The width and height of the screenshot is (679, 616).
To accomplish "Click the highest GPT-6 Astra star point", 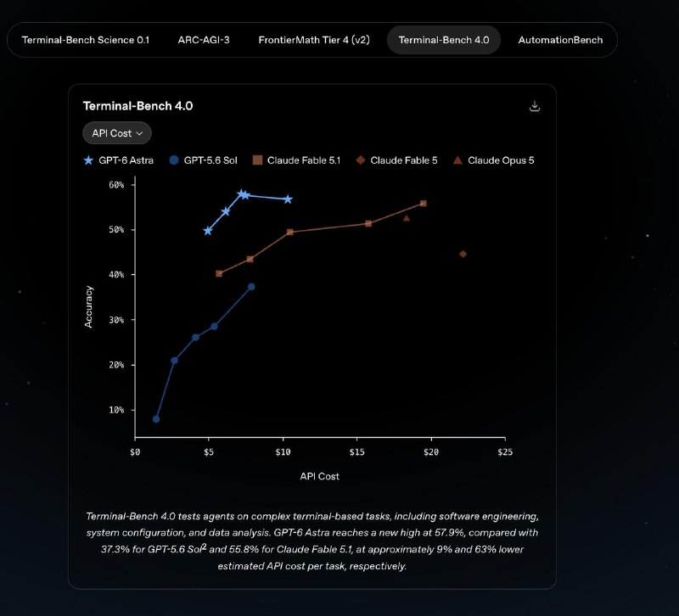I will [x=242, y=193].
